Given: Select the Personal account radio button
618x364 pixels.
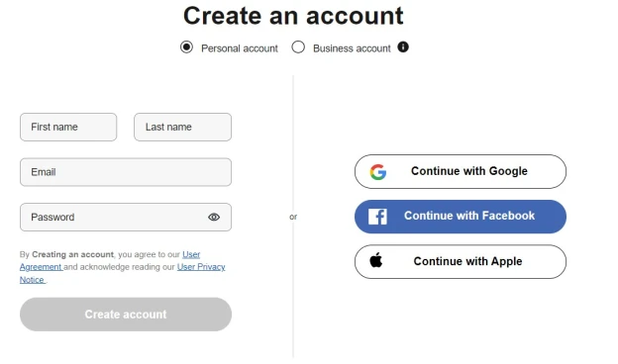Looking at the screenshot, I should tap(186, 47).
